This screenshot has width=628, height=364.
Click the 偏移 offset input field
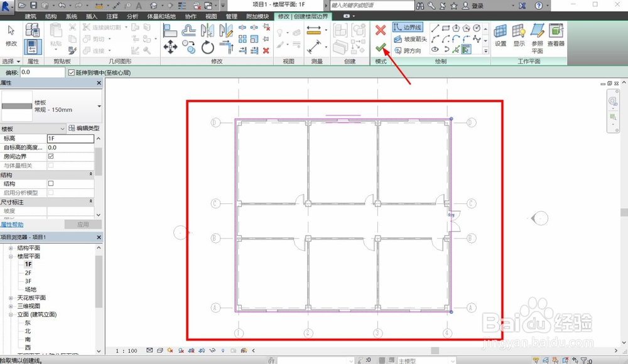(43, 72)
